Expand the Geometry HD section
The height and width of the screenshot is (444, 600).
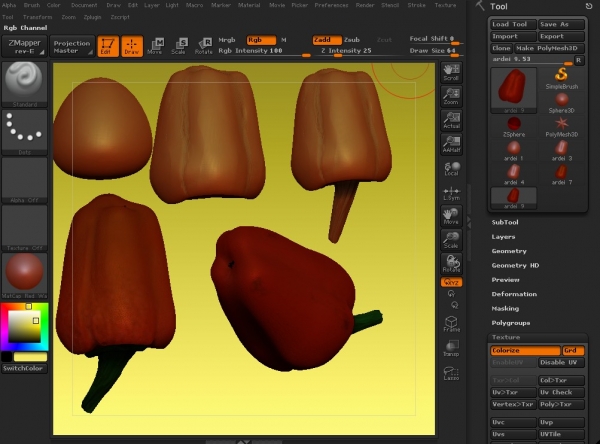[x=515, y=266]
